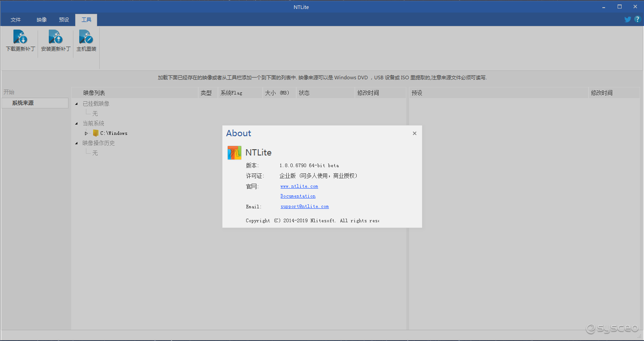Click the 下载更新补丁 download updates icon
This screenshot has height=341, width=644.
click(x=20, y=37)
